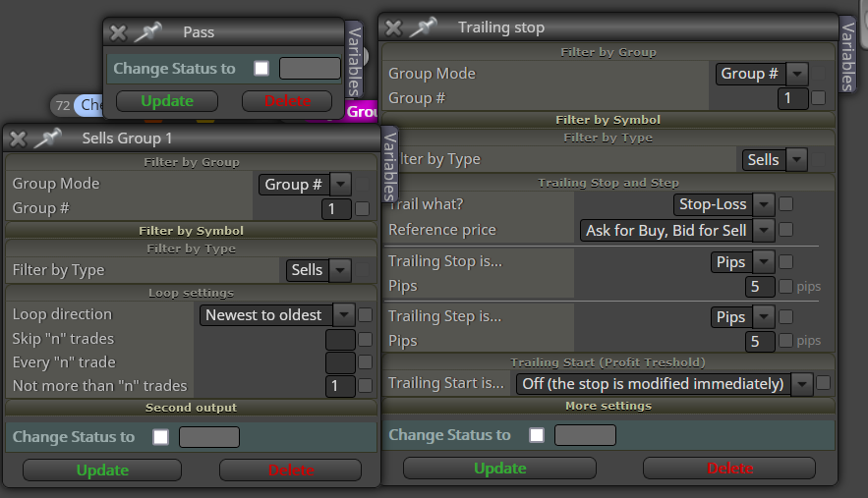Toggle checkbox next to Trailing Start is... dropdown

pos(823,382)
